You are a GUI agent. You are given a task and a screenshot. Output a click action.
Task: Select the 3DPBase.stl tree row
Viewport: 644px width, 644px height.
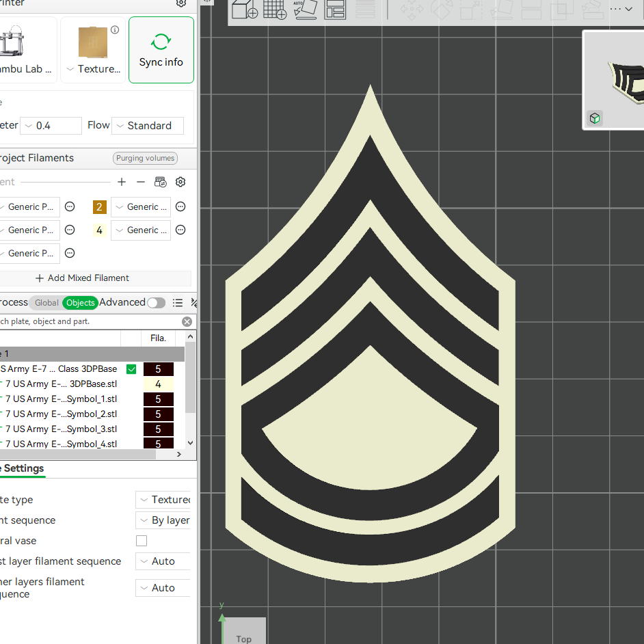(61, 384)
